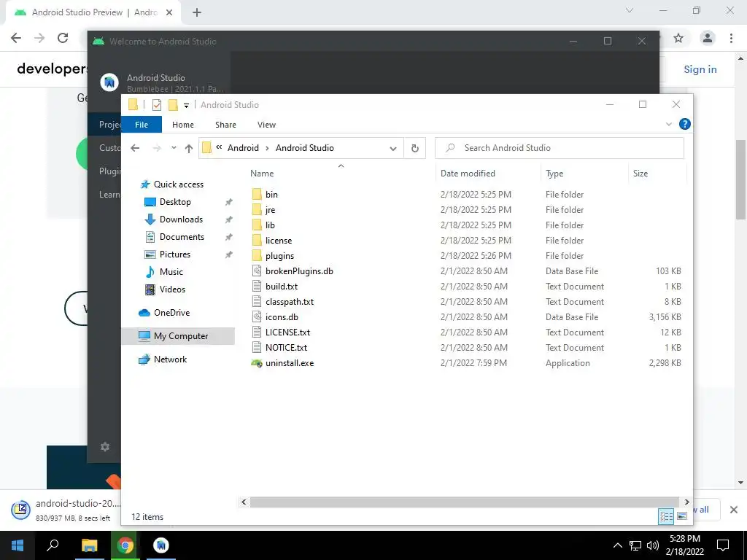Open Chrome profile avatar icon
Image resolution: width=747 pixels, height=560 pixels.
tap(708, 38)
